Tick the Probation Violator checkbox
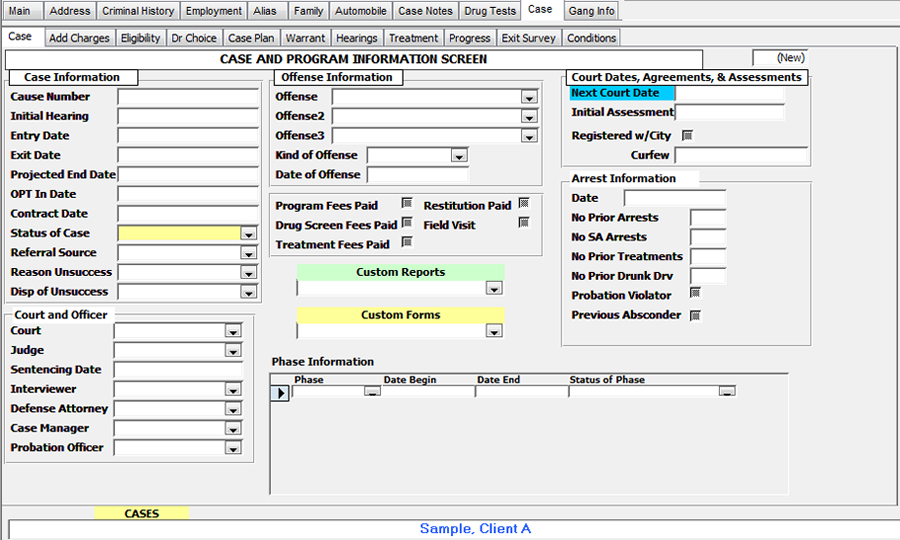This screenshot has height=540, width=900. 695,294
